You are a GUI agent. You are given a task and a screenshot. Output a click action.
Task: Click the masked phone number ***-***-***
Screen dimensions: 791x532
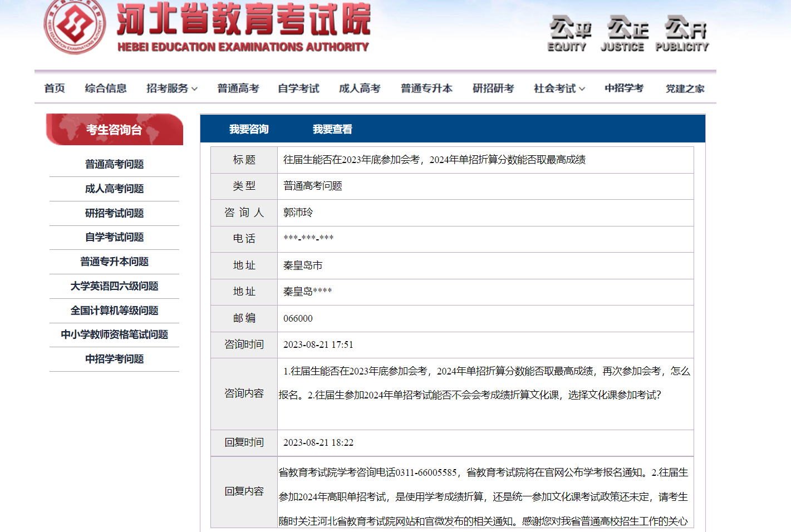308,238
